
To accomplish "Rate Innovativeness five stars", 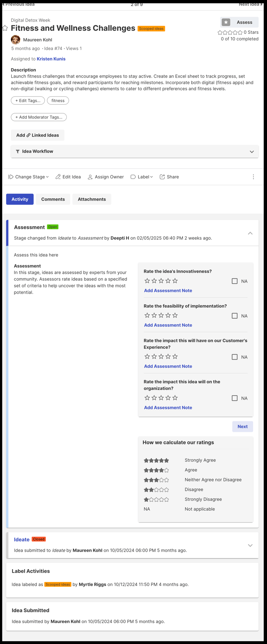I will [175, 281].
